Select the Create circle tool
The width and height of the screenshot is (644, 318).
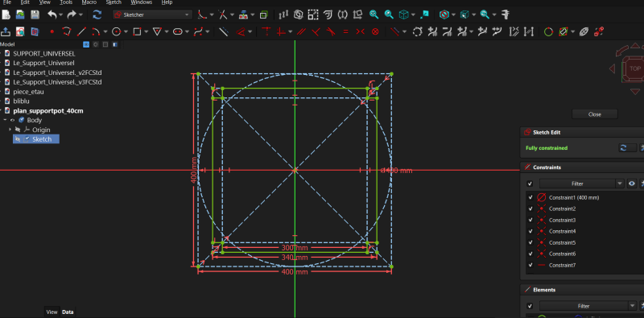coord(116,31)
